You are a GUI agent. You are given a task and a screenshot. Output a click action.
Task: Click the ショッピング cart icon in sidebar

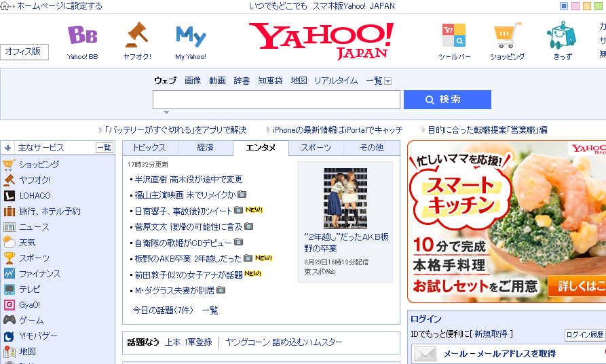pos(9,165)
